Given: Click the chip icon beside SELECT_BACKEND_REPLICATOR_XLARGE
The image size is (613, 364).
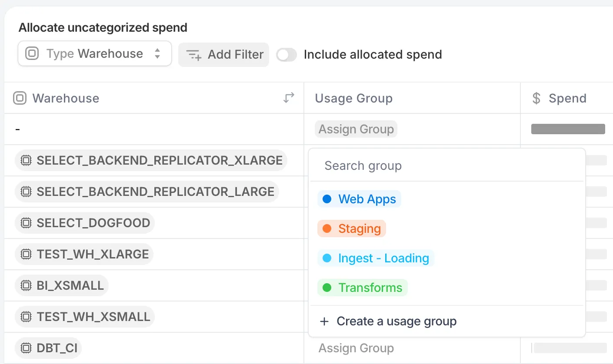Looking at the screenshot, I should point(26,161).
